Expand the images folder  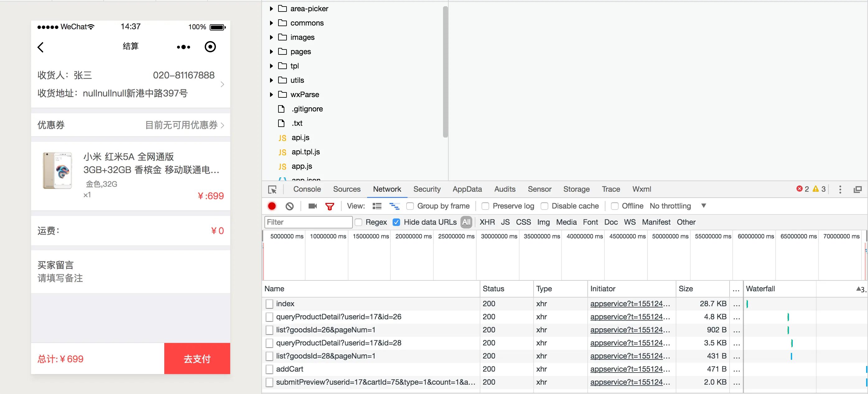click(271, 37)
